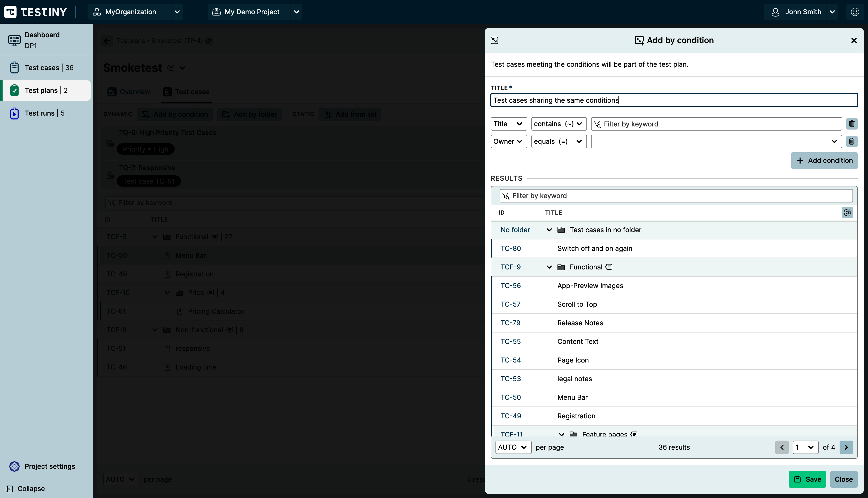Collapse the 'Test cases in no folder' group
This screenshot has width=868, height=498.
pos(549,230)
